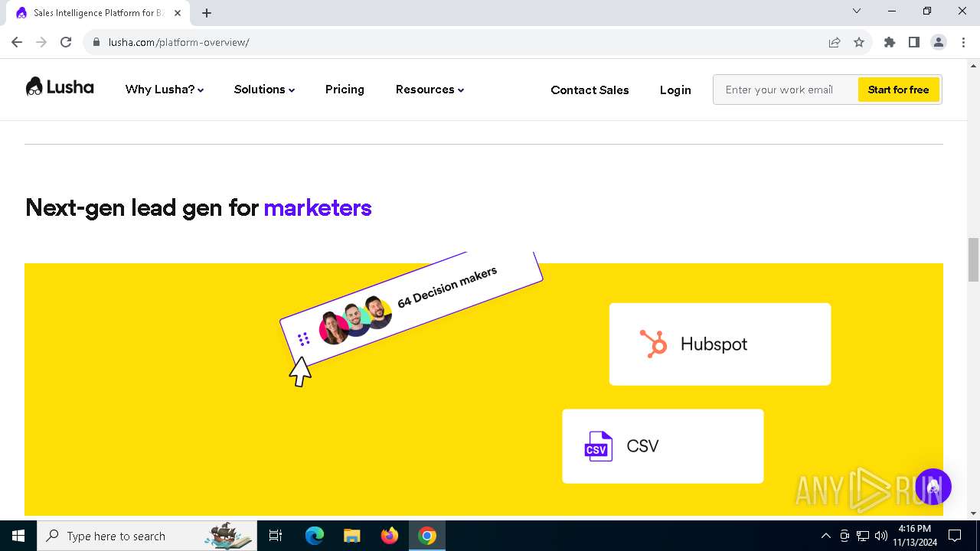Open notifications action center
The height and width of the screenshot is (551, 980).
tap(955, 536)
